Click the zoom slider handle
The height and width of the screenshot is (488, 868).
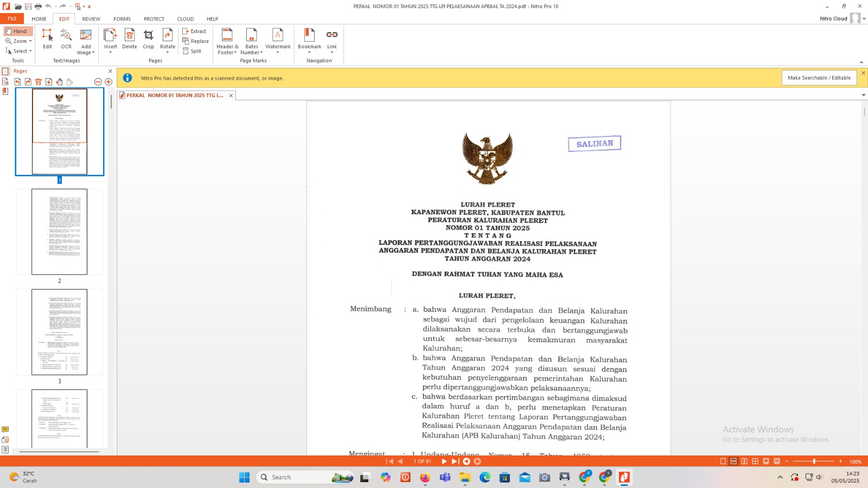814,461
